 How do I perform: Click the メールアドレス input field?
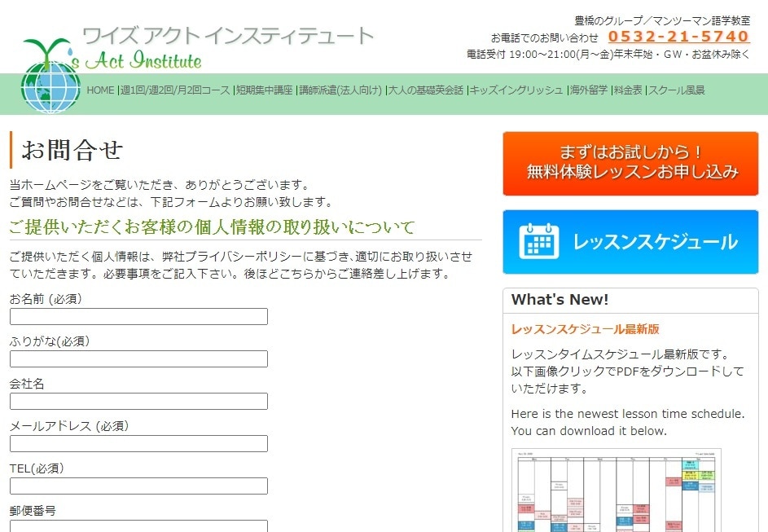click(138, 443)
